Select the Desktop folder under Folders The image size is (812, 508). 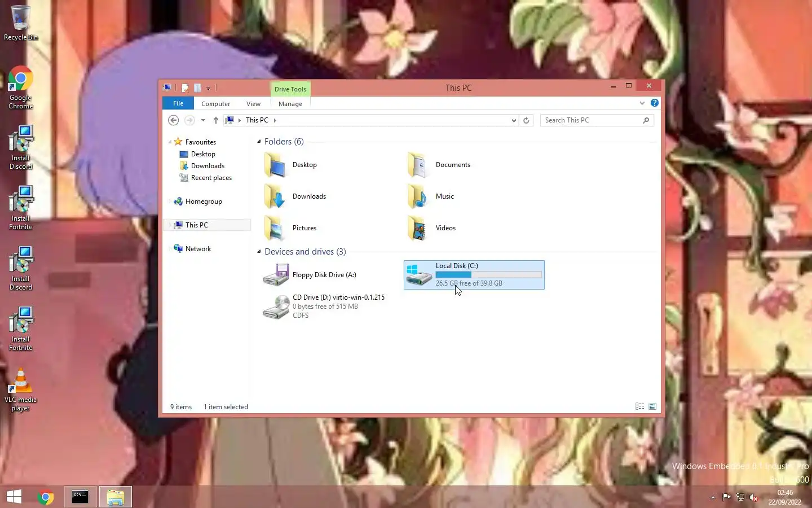pos(291,165)
